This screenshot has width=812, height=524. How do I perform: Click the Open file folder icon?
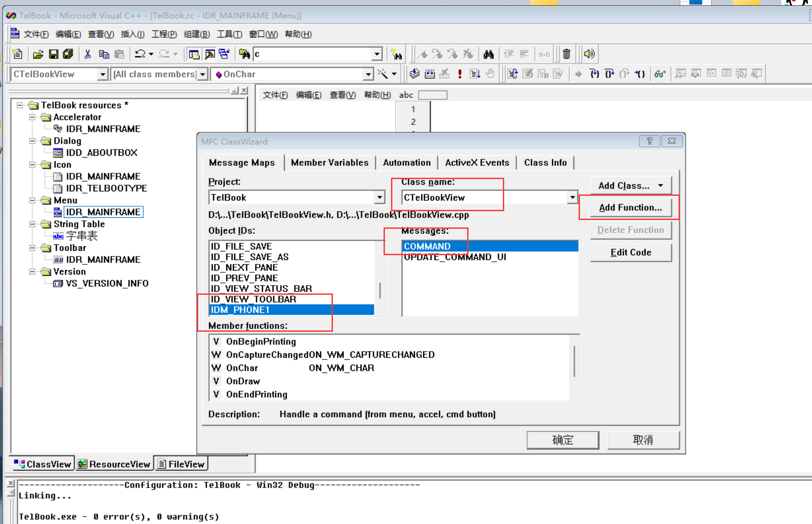(x=38, y=54)
